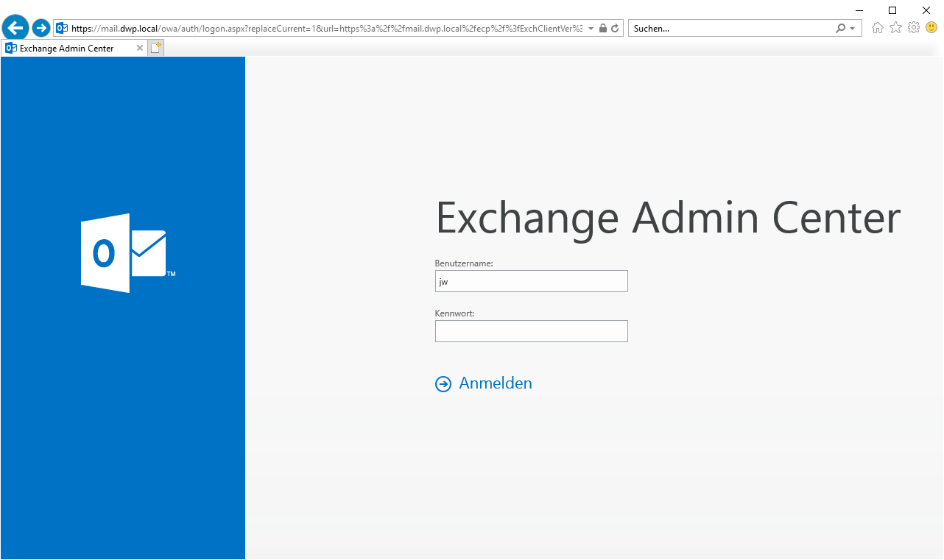Image resolution: width=944 pixels, height=560 pixels.
Task: Click the magnifier search icon
Action: tap(841, 28)
